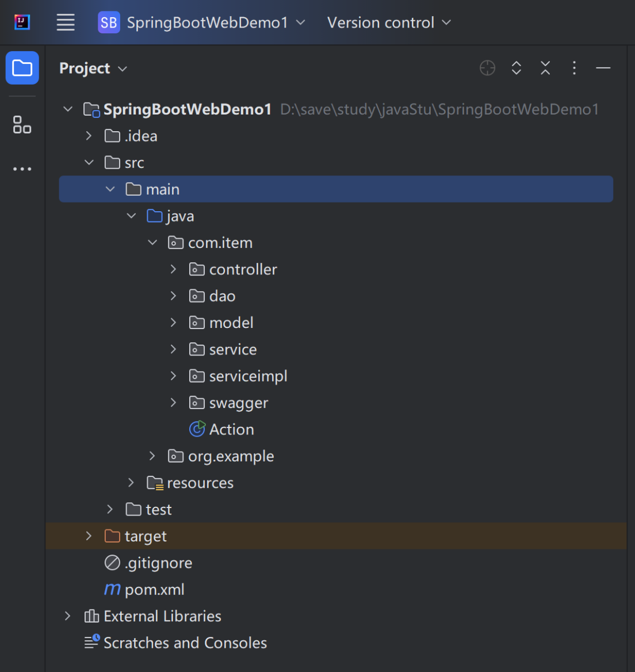Select the pom.xml file name
635x672 pixels.
point(154,590)
